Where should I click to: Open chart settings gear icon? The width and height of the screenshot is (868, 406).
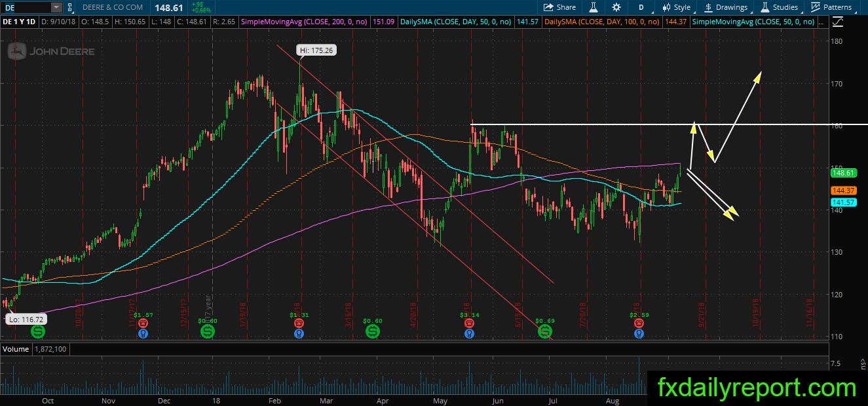pyautogui.click(x=616, y=7)
